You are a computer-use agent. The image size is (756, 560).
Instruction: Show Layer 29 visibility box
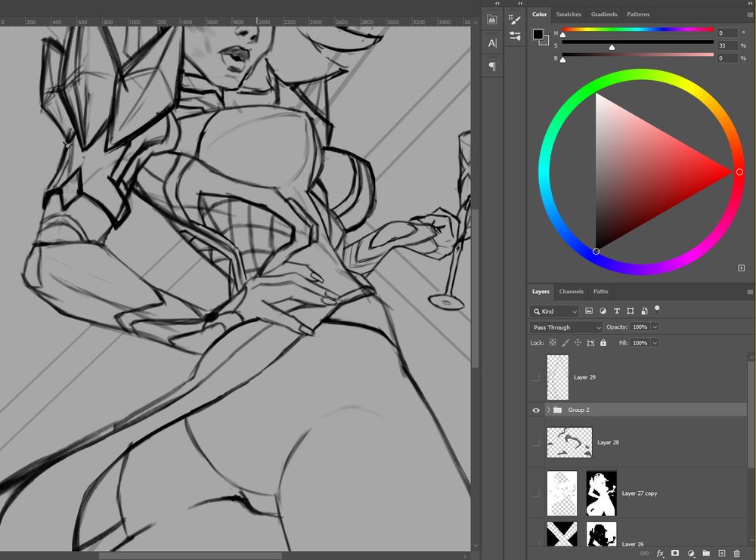click(536, 377)
